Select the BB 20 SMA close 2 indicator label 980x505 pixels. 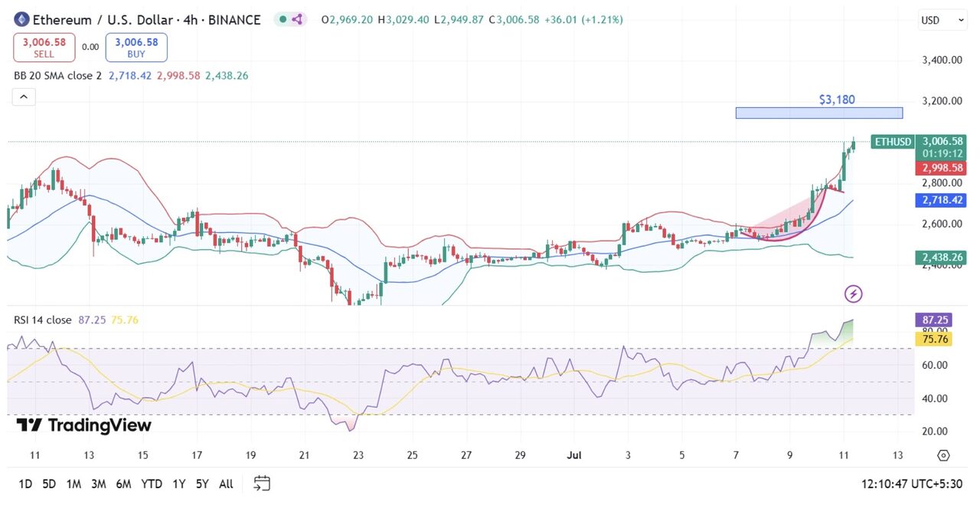click(57, 76)
